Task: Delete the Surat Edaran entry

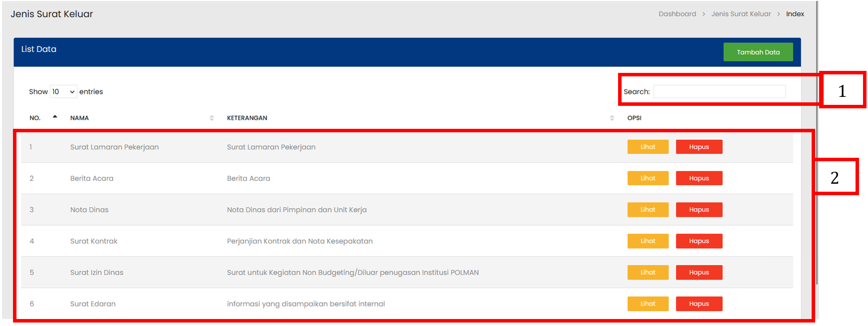Action: 698,304
